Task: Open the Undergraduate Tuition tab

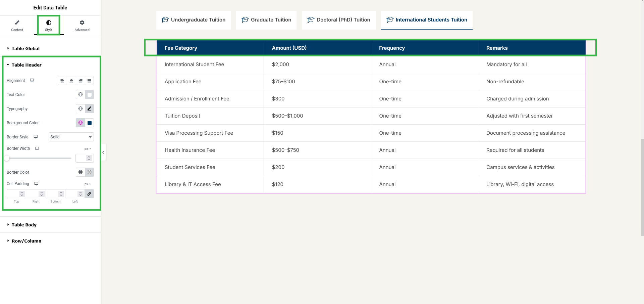Action: tap(194, 20)
